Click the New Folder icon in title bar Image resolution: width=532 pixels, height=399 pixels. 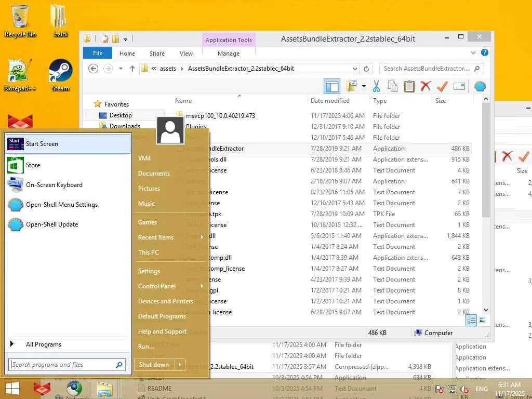[x=116, y=39]
